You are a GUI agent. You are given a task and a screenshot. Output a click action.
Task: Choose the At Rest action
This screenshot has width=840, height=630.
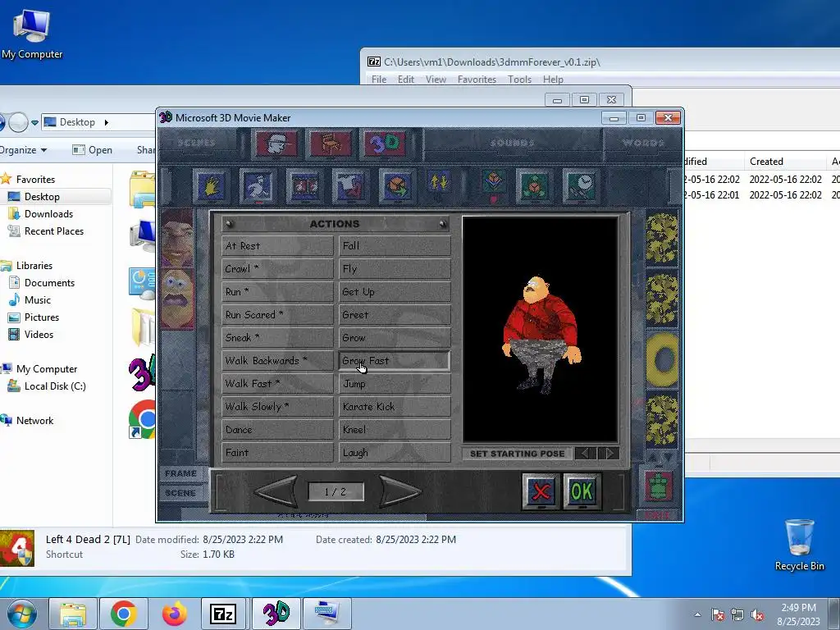pyautogui.click(x=277, y=246)
